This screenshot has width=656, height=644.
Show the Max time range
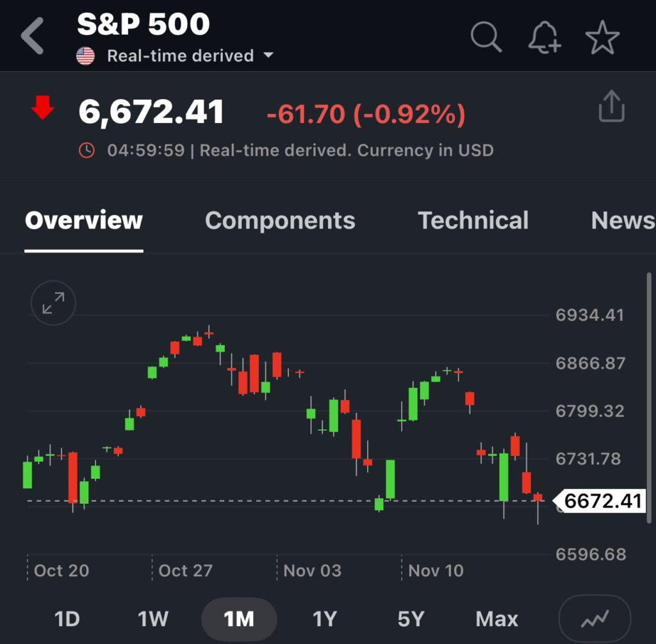tap(496, 619)
